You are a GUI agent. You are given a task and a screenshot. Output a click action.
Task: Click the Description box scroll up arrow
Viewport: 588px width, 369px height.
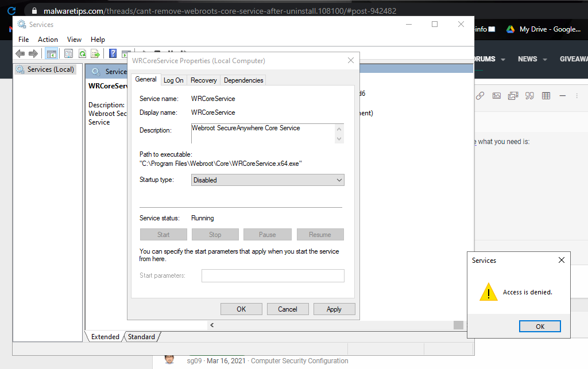click(339, 129)
